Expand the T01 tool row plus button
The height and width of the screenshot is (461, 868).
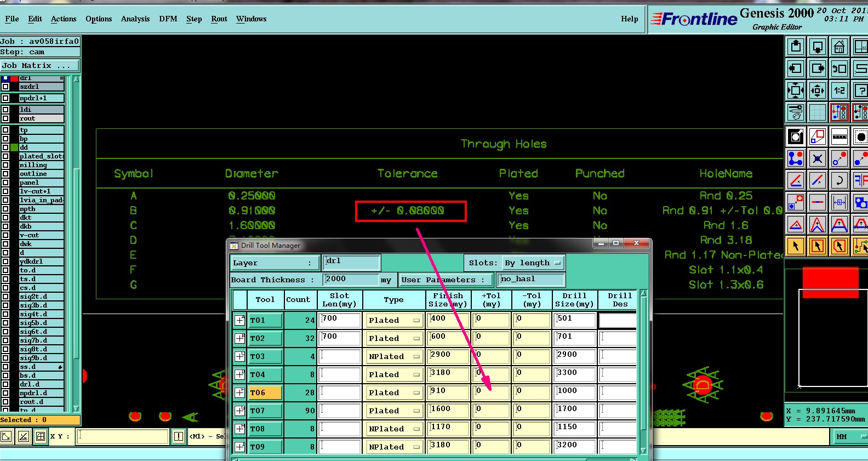click(x=239, y=320)
